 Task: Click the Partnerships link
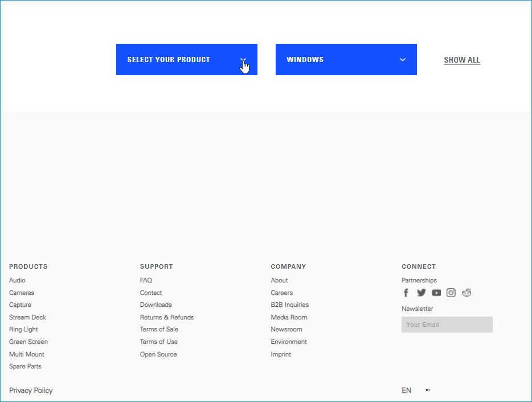tap(419, 280)
